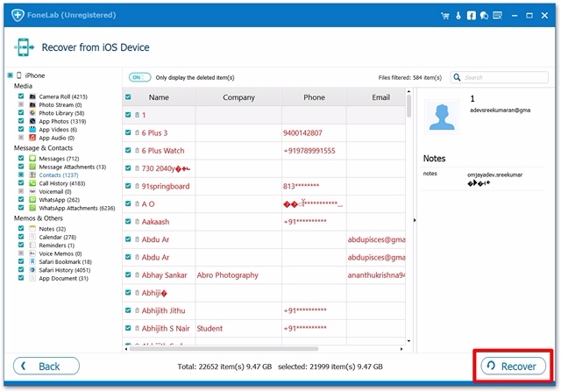Image resolution: width=561 pixels, height=392 pixels.
Task: Click the Voicemail icon
Action: point(32,191)
